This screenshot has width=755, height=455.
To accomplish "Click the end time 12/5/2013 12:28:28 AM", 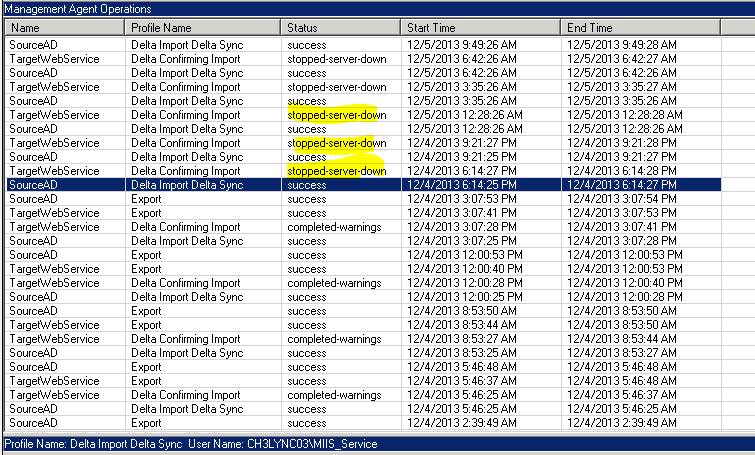I will (x=625, y=115).
